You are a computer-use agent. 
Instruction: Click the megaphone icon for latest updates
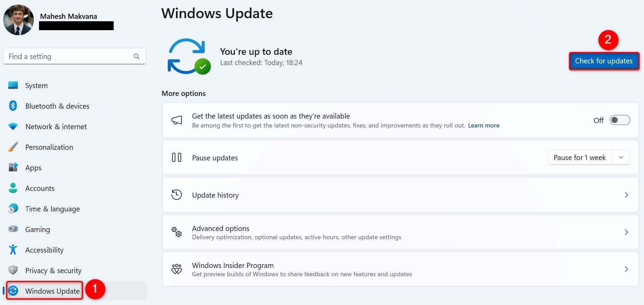point(177,120)
